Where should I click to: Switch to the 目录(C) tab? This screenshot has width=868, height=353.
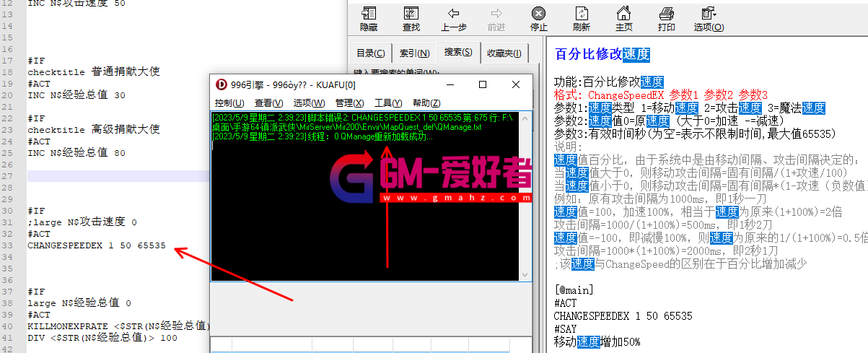point(370,53)
